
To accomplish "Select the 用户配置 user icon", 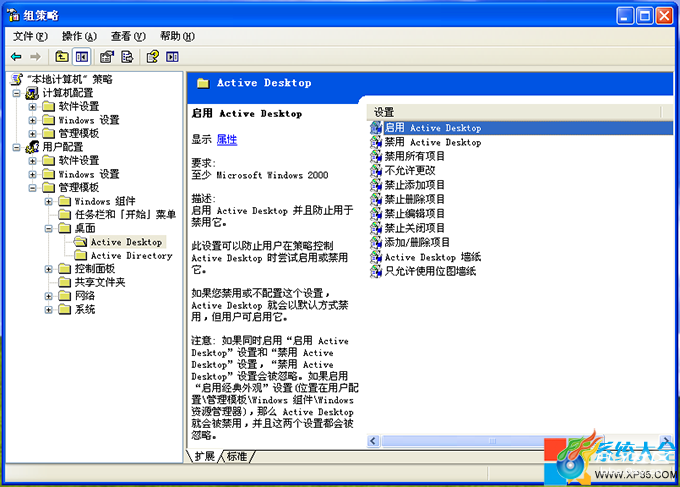I will tap(32, 147).
